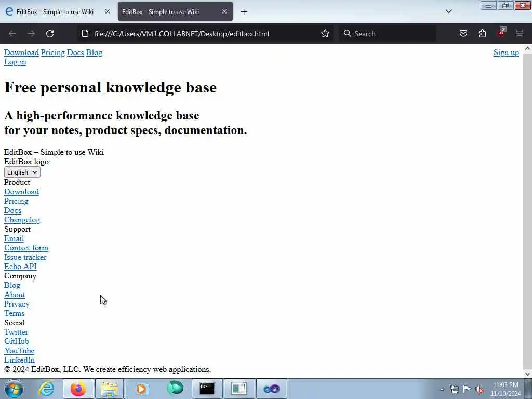Click the page info document icon in the address bar
Image resolution: width=532 pixels, height=399 pixels.
85,34
